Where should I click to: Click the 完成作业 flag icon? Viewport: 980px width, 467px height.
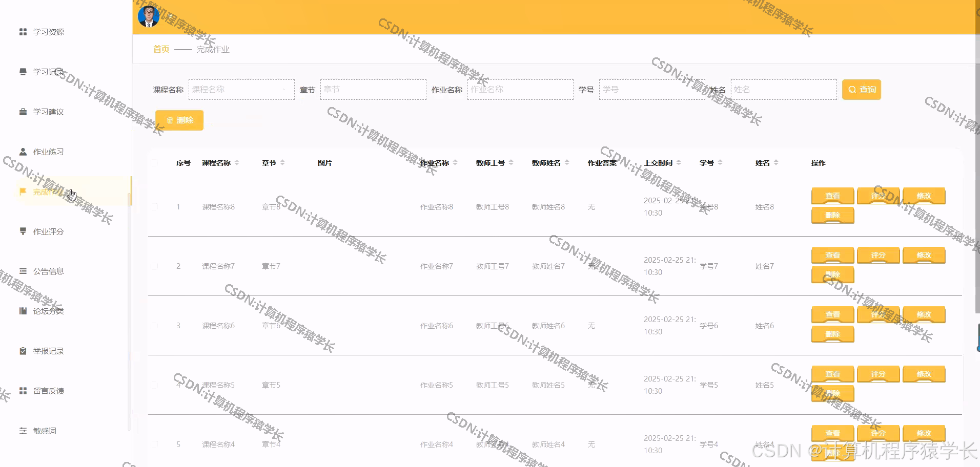pyautogui.click(x=23, y=192)
